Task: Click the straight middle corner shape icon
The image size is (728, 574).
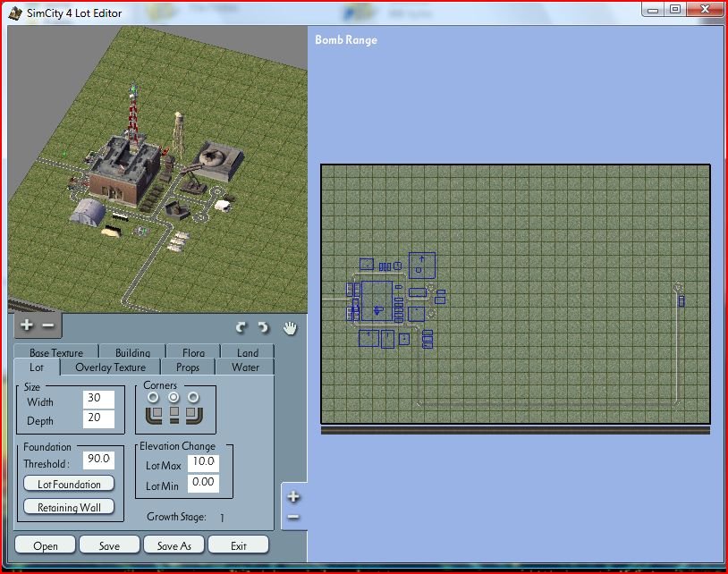Action: point(174,416)
